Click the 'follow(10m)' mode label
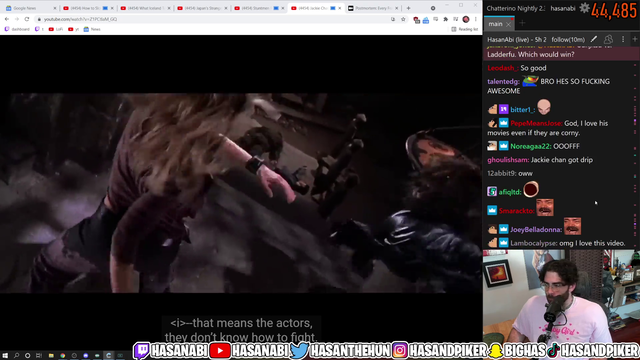 [568, 40]
